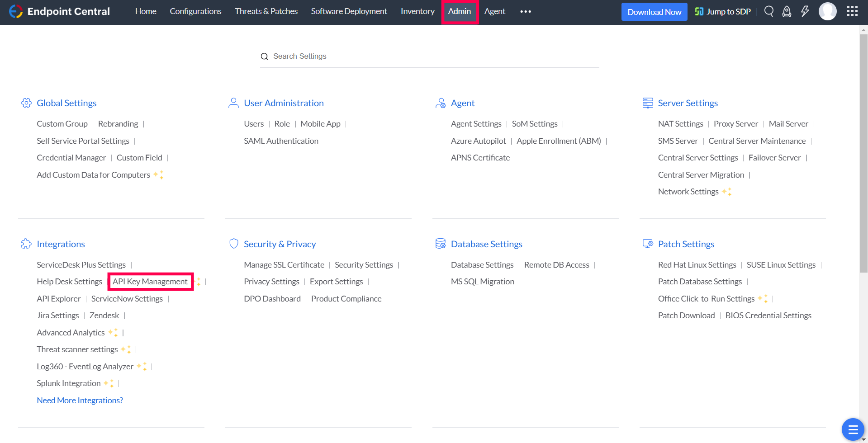Click the Jump to SDP button
This screenshot has width=868, height=443.
723,12
